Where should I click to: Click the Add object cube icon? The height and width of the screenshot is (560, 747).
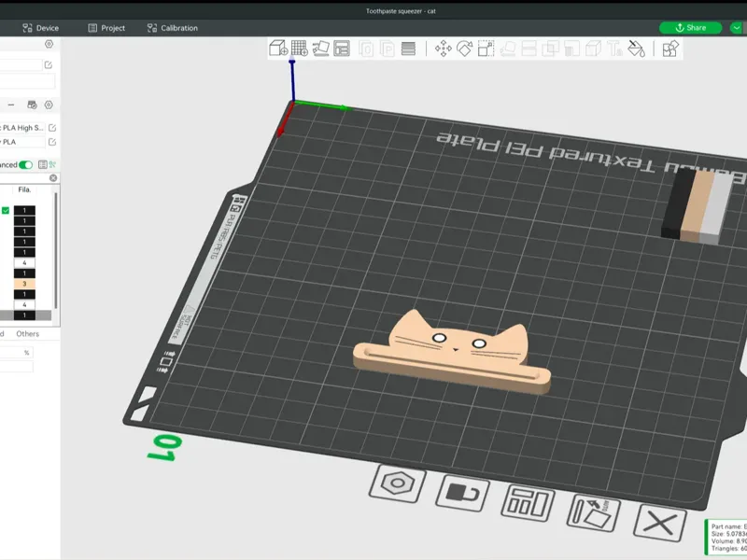click(x=278, y=49)
